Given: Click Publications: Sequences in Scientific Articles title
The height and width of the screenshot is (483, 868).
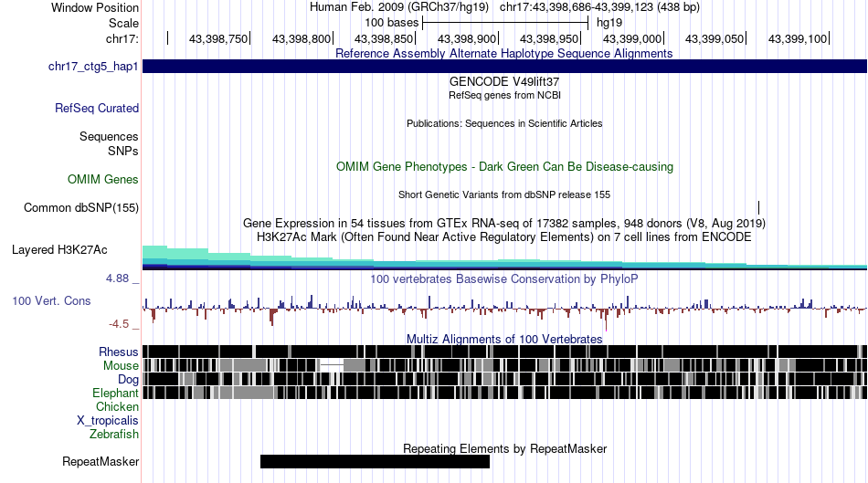Looking at the screenshot, I should (x=504, y=123).
